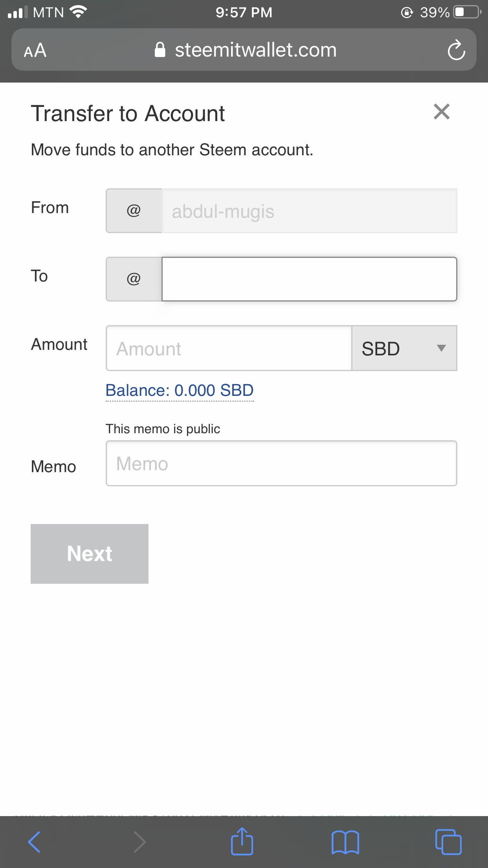Open the SBD currency dropdown
488x868 pixels.
[404, 348]
